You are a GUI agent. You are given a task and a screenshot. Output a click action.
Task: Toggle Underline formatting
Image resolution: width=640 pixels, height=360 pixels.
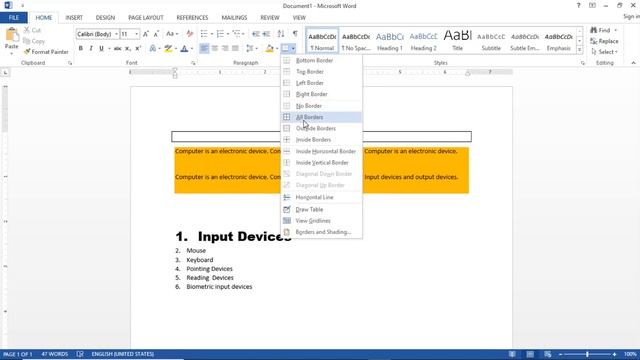101,49
